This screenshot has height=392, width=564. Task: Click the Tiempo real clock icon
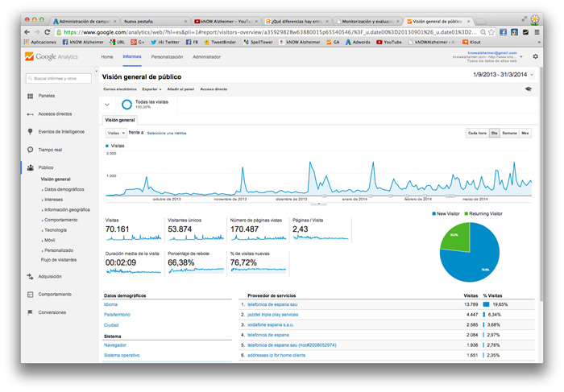click(x=31, y=150)
